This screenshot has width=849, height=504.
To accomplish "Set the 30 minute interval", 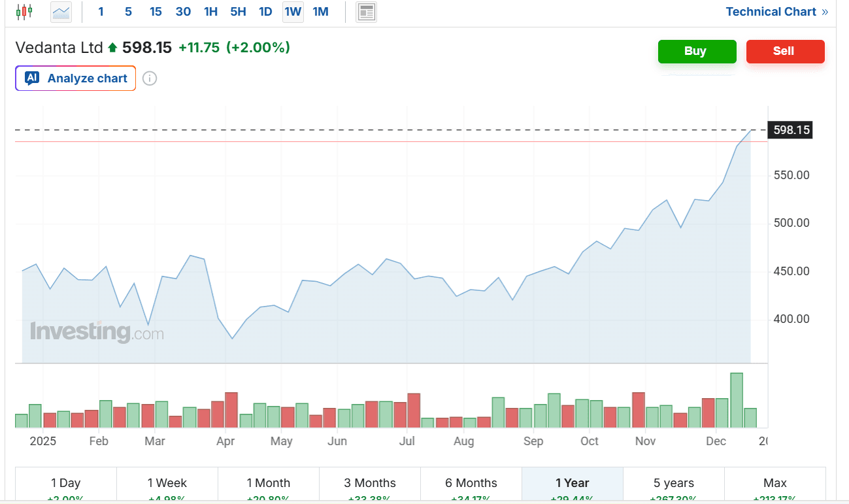I will [x=183, y=12].
